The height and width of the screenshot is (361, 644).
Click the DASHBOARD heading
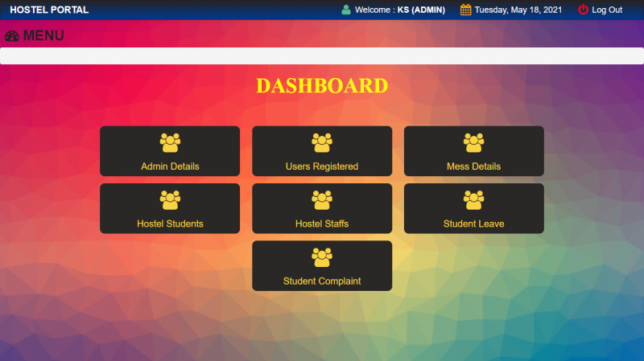pos(322,86)
